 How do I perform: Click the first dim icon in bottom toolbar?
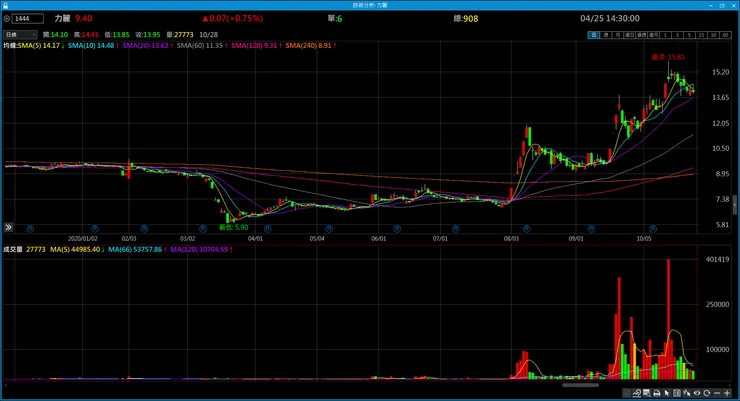627,393
